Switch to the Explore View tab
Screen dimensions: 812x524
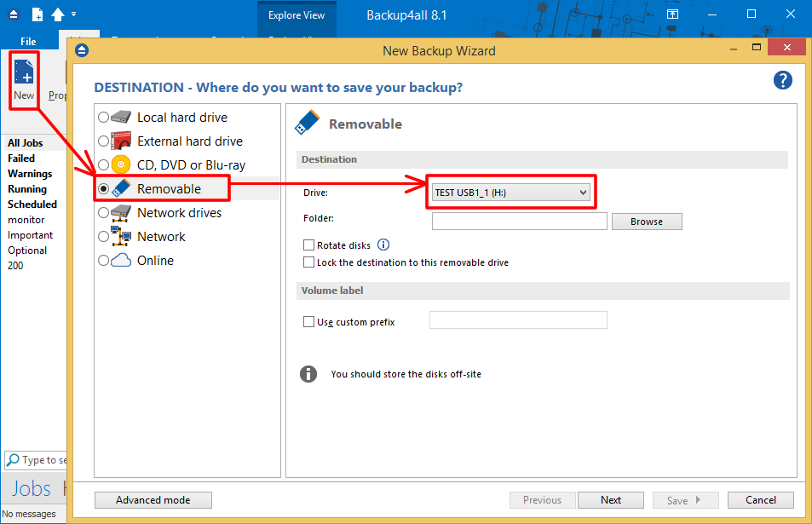point(297,15)
